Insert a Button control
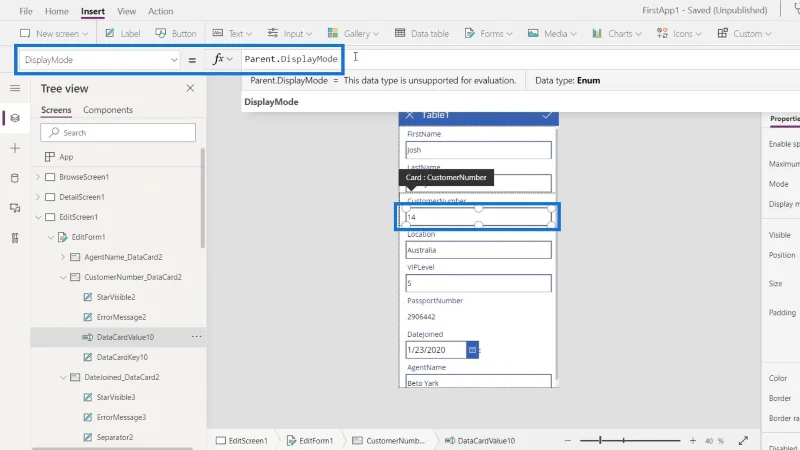 tap(176, 34)
